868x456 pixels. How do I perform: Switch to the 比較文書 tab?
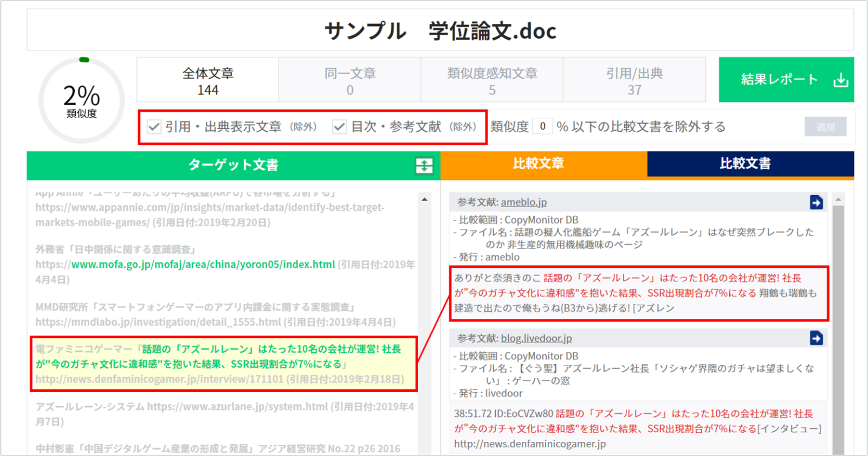point(750,164)
